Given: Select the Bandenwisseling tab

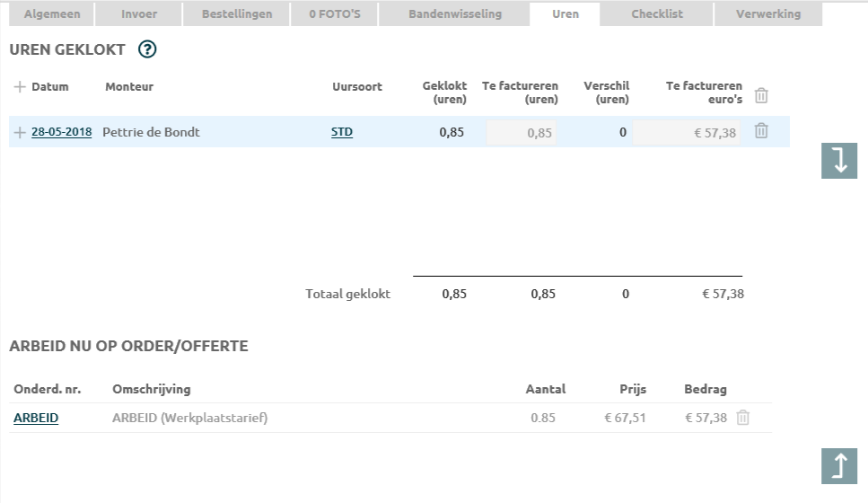Looking at the screenshot, I should click(454, 14).
